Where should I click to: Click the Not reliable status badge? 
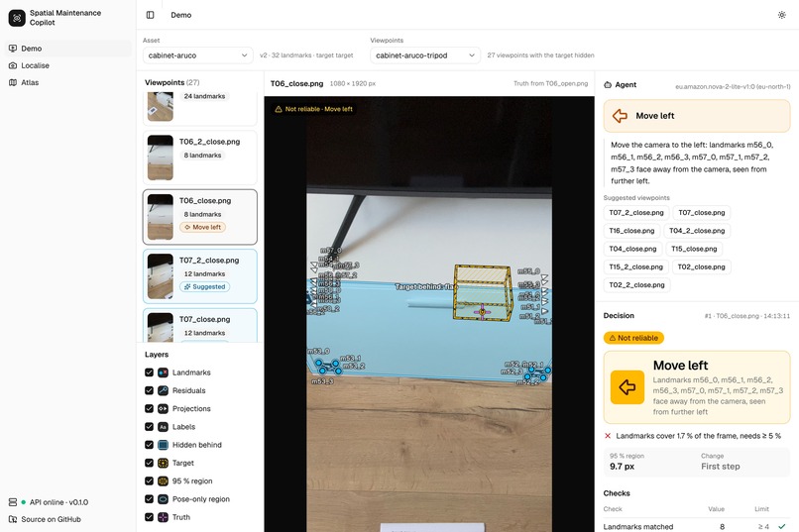click(x=633, y=338)
